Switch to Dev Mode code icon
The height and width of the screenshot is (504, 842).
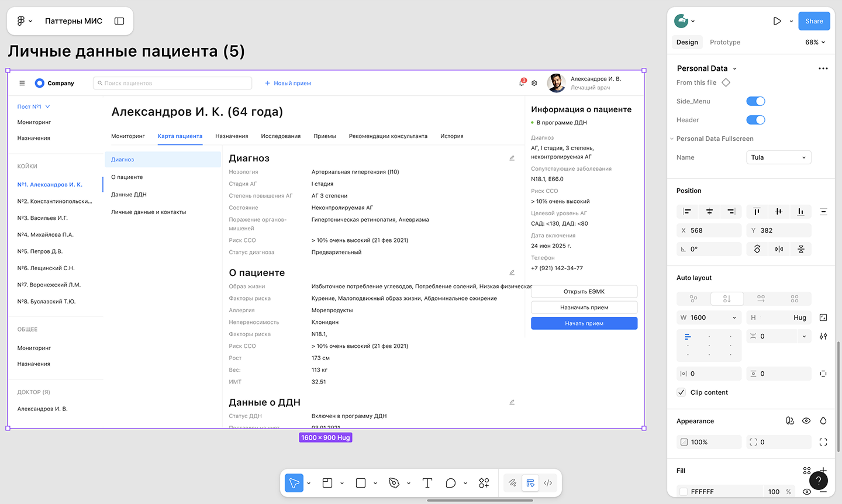(x=548, y=483)
